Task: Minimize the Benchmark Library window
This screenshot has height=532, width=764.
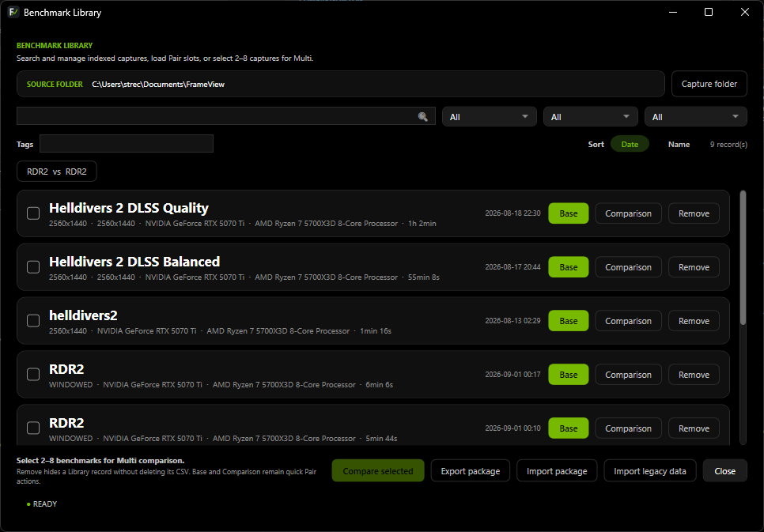Action: [673, 12]
